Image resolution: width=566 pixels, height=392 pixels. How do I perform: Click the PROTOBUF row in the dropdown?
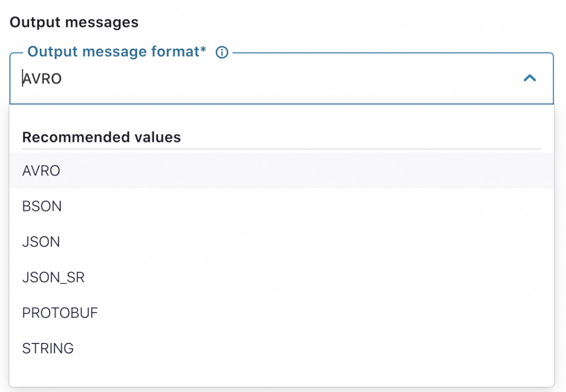(x=60, y=312)
